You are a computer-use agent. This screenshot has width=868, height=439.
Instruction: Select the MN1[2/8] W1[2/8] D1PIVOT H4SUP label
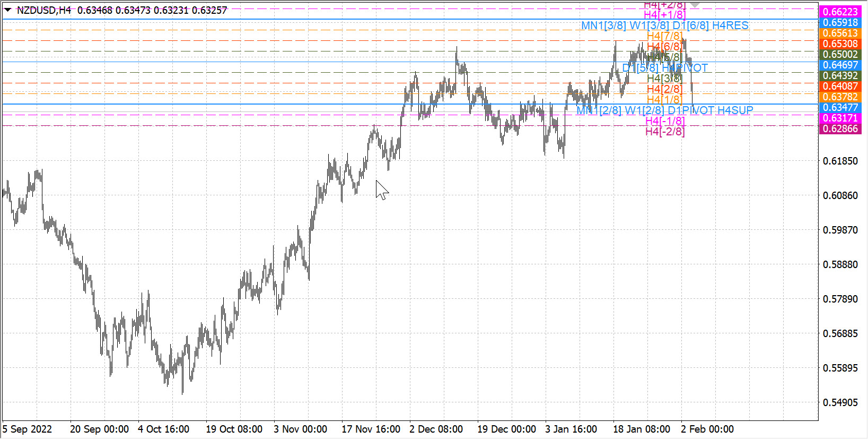tap(664, 110)
